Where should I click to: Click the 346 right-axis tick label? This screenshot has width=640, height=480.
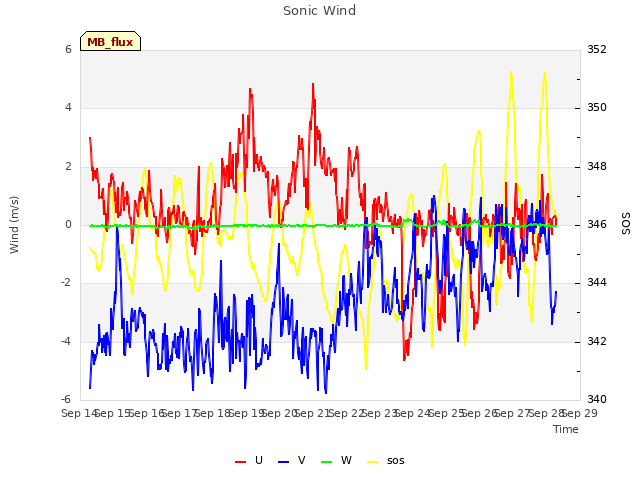point(597,224)
